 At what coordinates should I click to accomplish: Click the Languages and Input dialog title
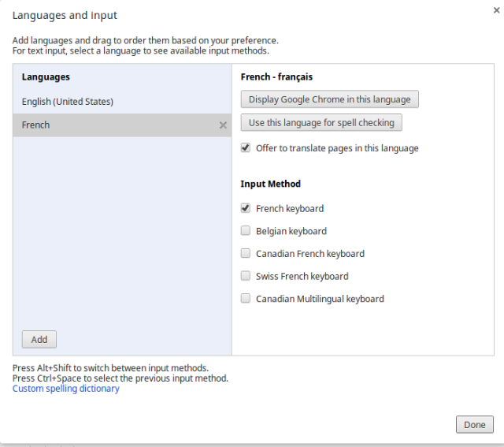pos(65,16)
